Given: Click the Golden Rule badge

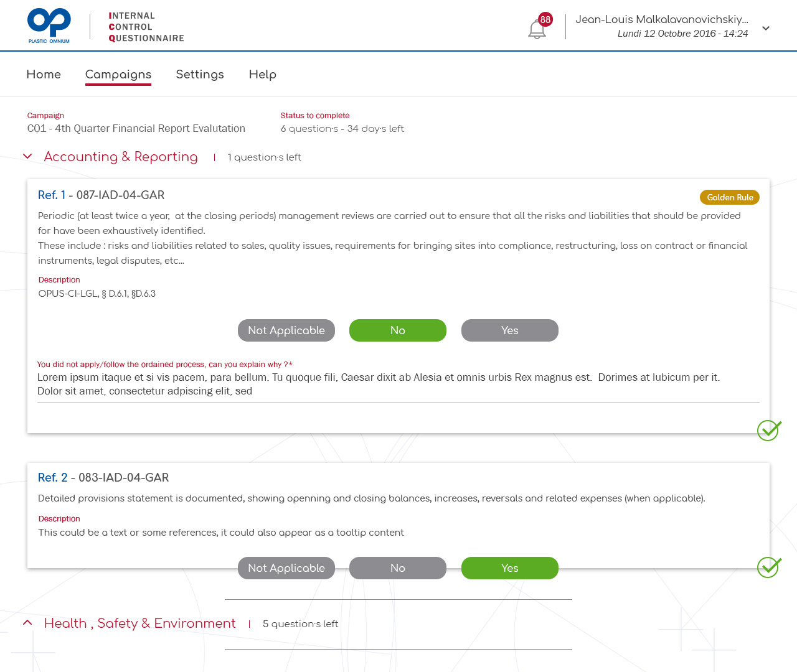Looking at the screenshot, I should coord(729,197).
